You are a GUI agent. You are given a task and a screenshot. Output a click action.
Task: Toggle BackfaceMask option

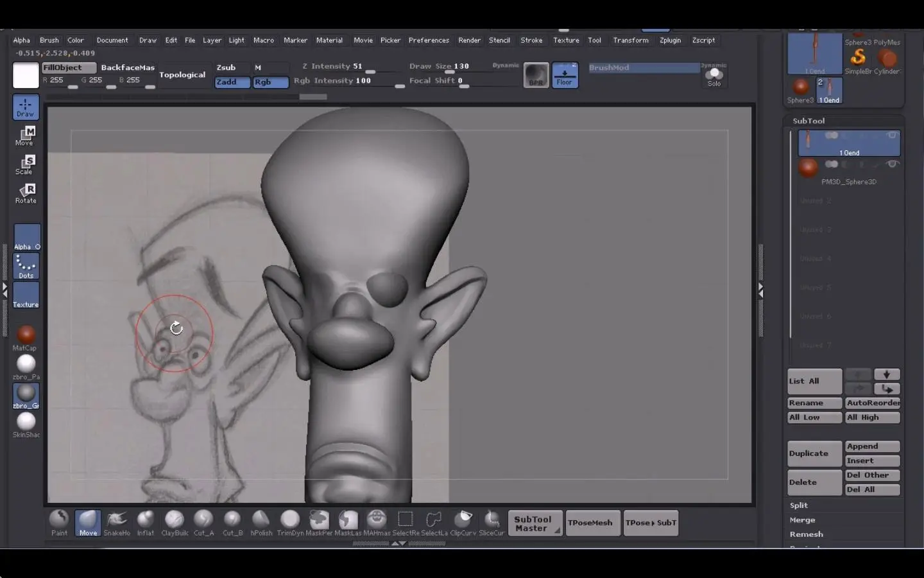[128, 67]
